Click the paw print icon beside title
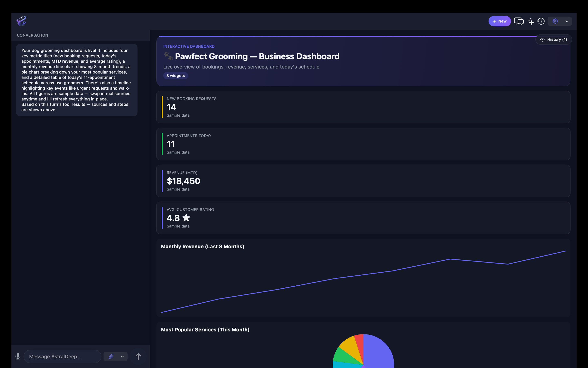Screen dimensions: 588x368 [x=168, y=56]
